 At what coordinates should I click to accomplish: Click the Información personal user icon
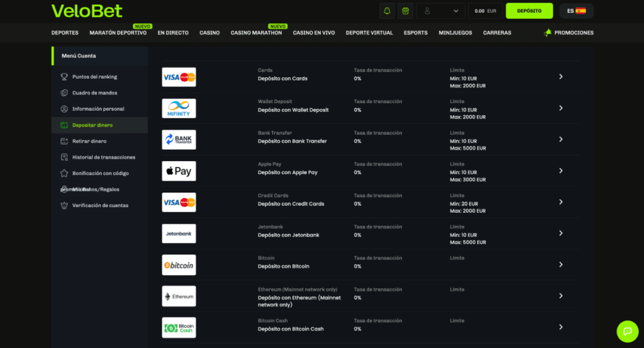[64, 109]
